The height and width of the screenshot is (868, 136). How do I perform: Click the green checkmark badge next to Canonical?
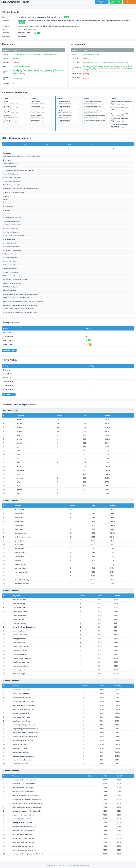click(x=39, y=33)
